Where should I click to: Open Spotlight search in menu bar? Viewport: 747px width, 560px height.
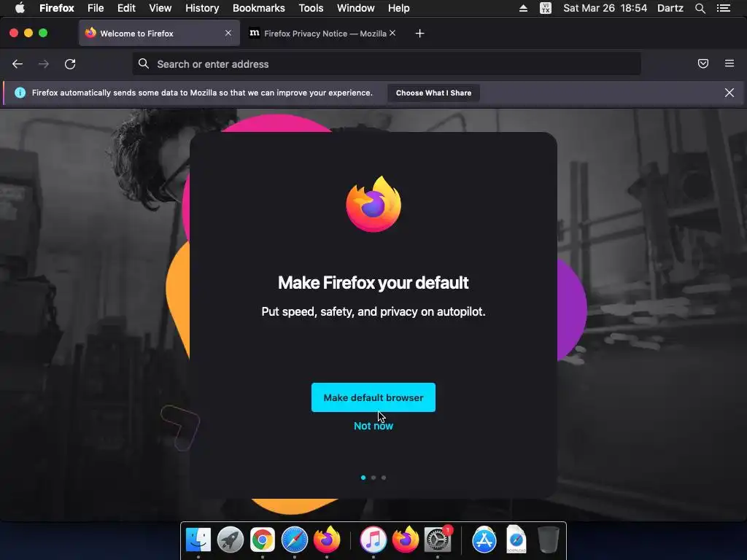[700, 8]
